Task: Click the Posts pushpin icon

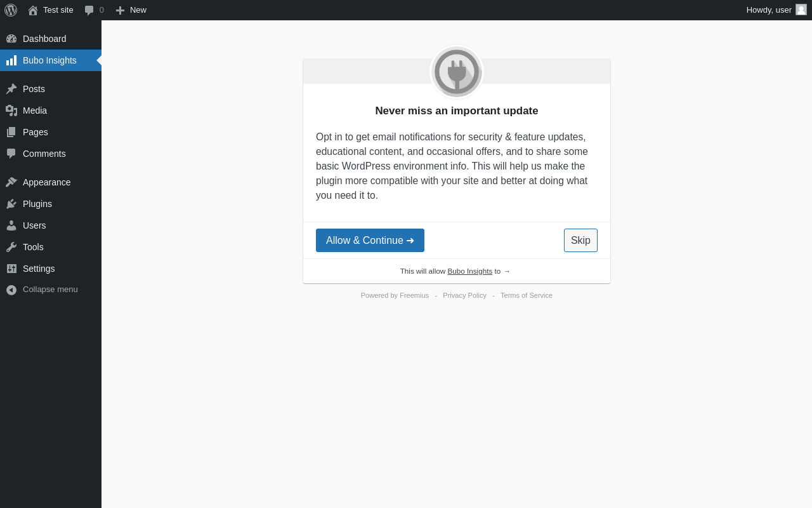Action: click(11, 89)
